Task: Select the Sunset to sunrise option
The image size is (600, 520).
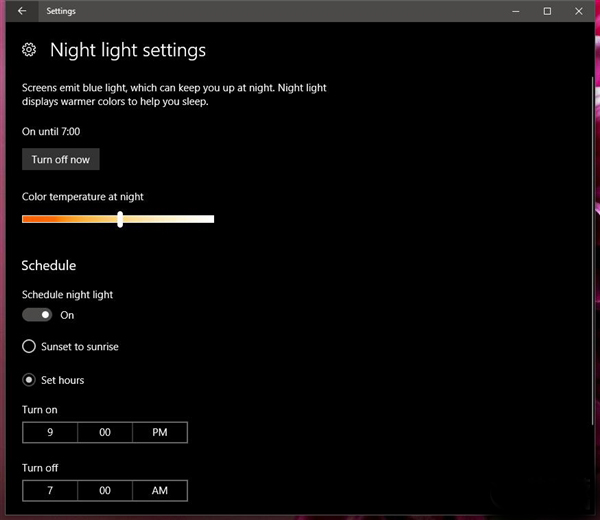Action: tap(70, 347)
